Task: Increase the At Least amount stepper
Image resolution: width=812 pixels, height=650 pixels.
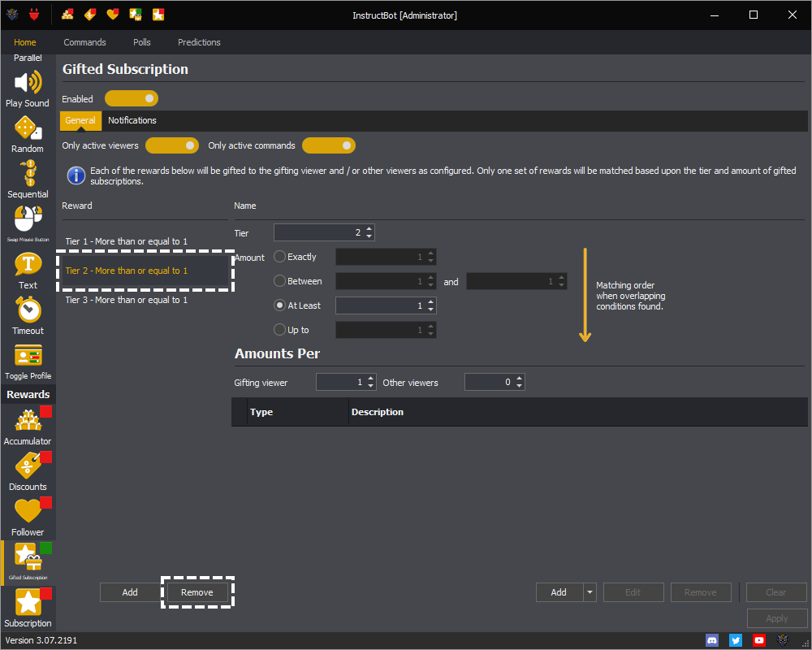Action: [431, 301]
